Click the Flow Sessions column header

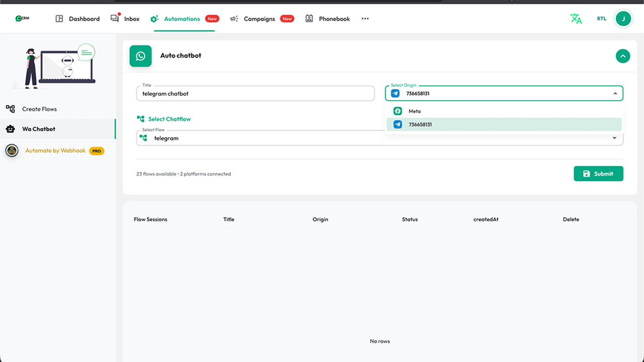(150, 219)
